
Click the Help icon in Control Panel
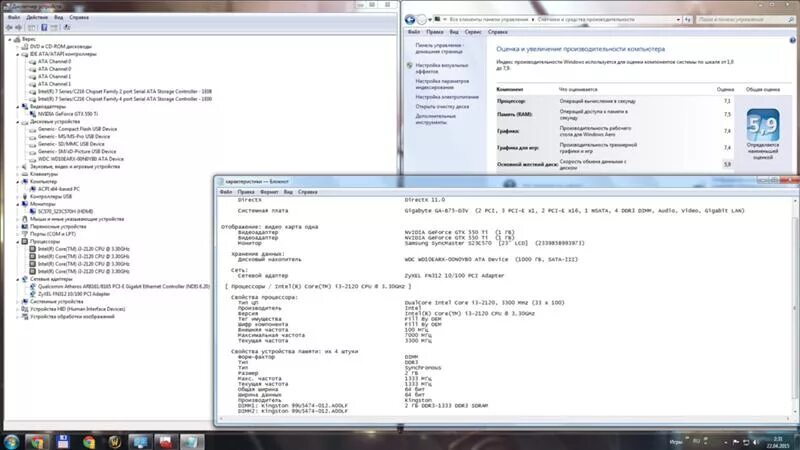pos(792,40)
